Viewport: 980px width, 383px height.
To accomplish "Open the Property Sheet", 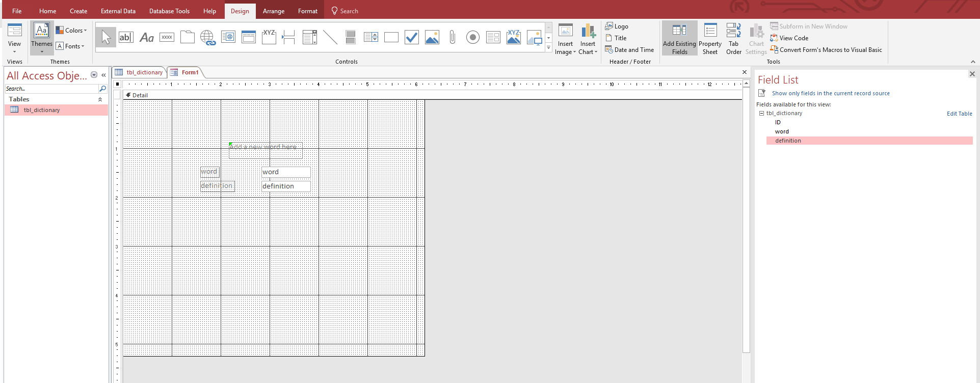I will coord(710,38).
